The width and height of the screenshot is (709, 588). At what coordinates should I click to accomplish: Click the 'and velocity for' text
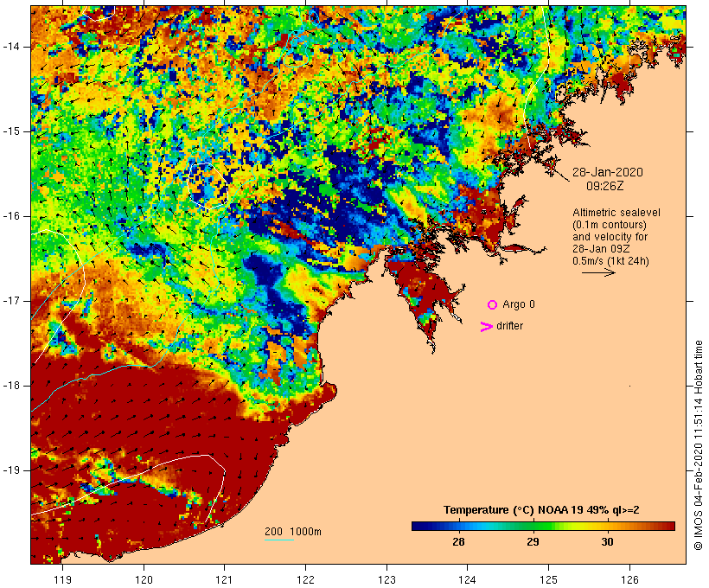(x=610, y=237)
